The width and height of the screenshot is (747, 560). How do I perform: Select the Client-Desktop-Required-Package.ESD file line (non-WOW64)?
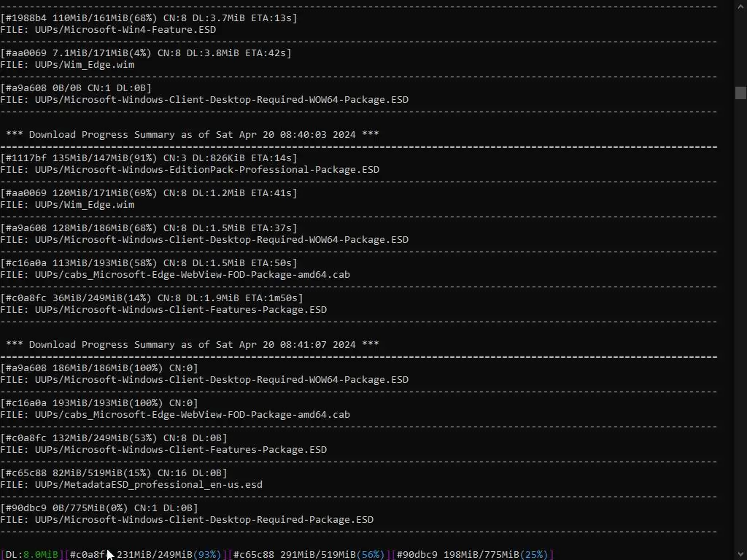(187, 519)
